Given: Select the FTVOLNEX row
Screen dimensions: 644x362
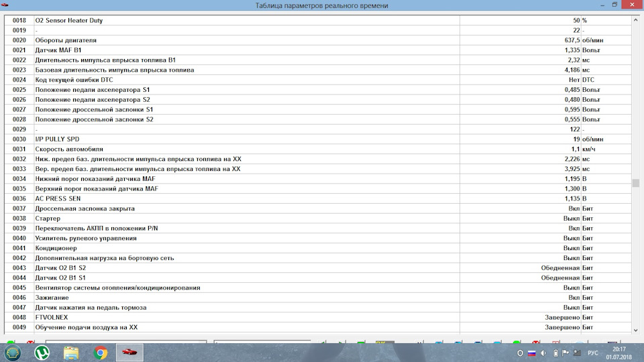Looking at the screenshot, I should 318,317.
